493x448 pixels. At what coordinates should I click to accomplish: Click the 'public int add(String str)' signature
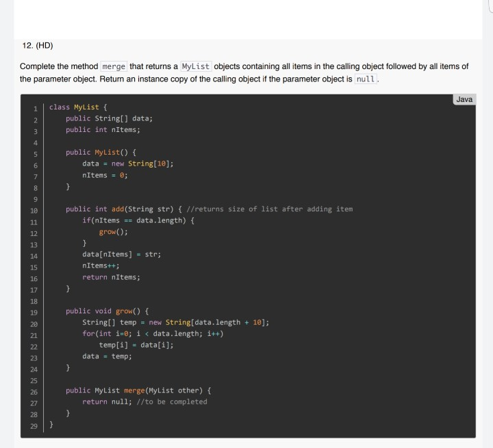coord(119,209)
